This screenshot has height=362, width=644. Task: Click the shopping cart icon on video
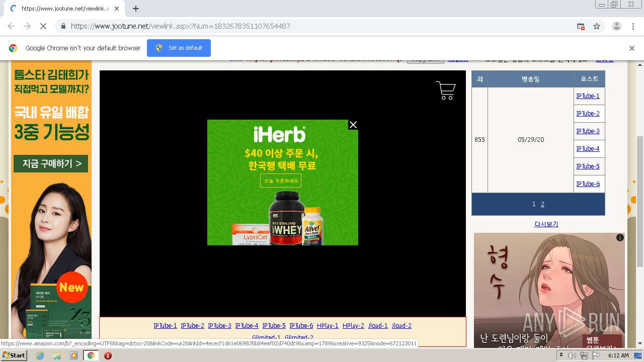tap(446, 90)
